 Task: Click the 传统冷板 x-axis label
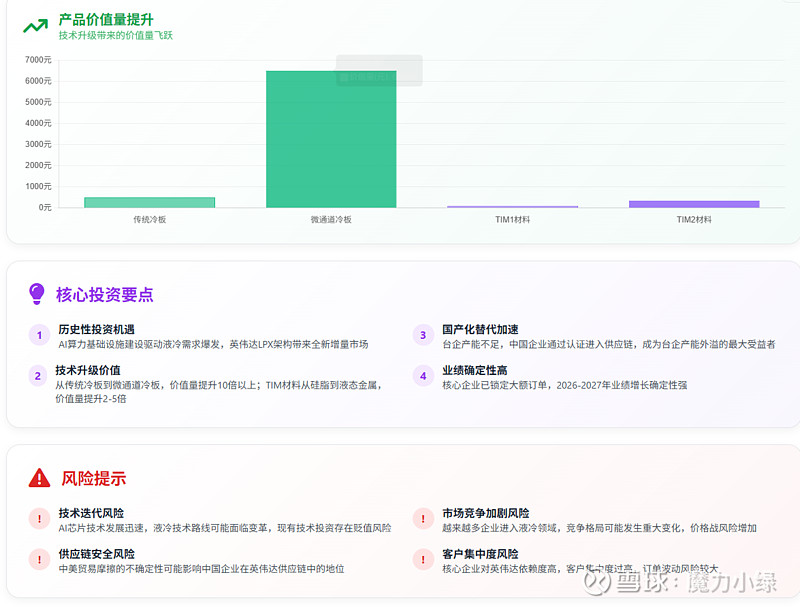149,219
